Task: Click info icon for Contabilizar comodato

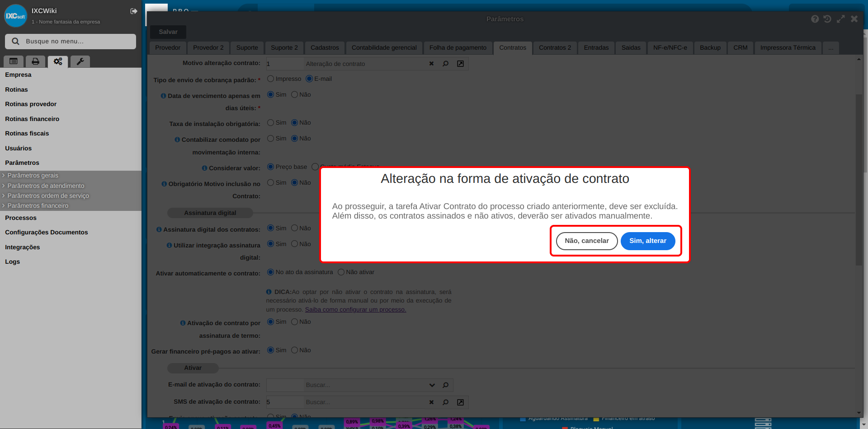Action: (x=177, y=140)
